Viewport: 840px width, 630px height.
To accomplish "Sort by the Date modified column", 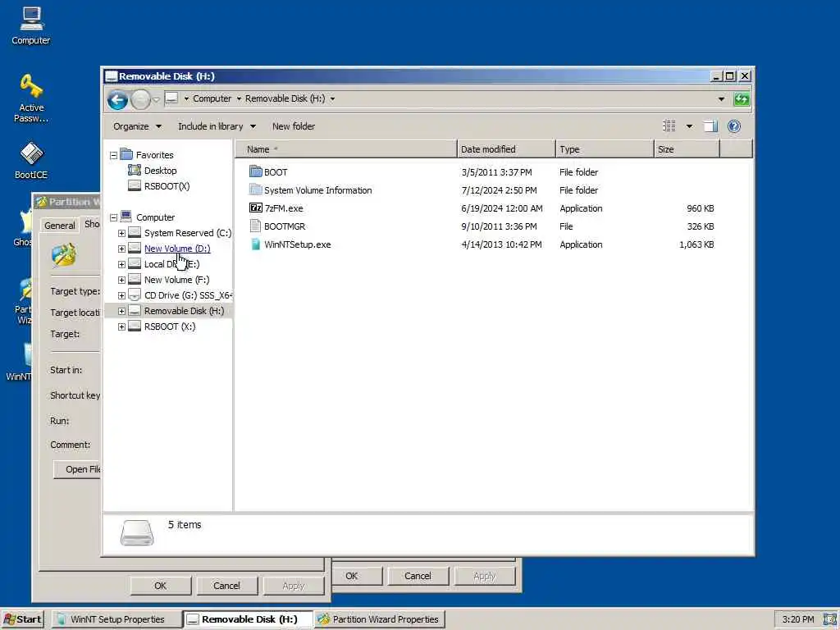I will coord(506,149).
